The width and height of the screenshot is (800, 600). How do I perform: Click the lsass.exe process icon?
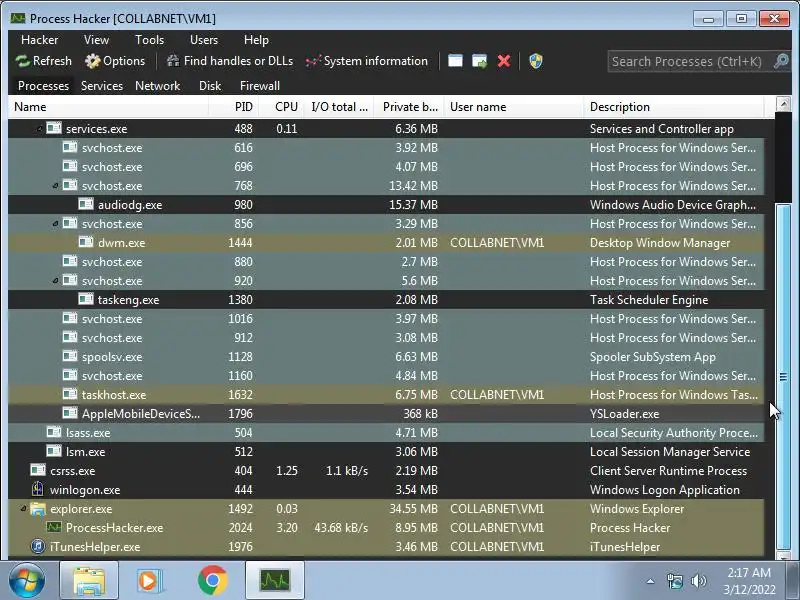point(54,432)
